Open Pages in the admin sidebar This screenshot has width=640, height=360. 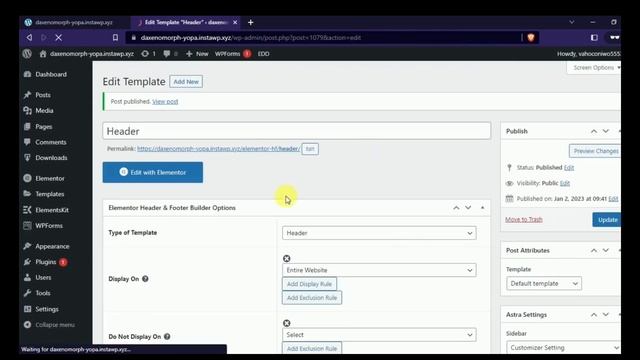click(x=43, y=127)
